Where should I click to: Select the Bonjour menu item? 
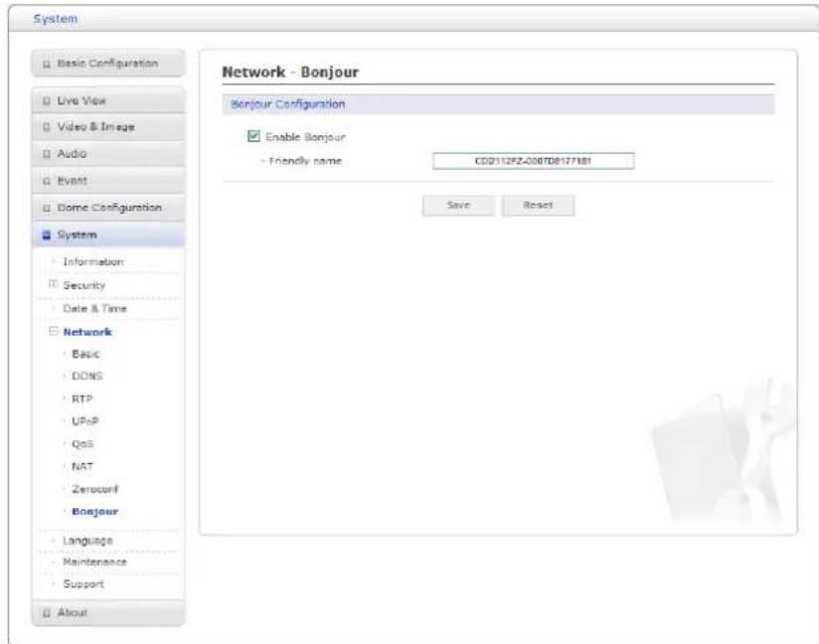click(95, 512)
